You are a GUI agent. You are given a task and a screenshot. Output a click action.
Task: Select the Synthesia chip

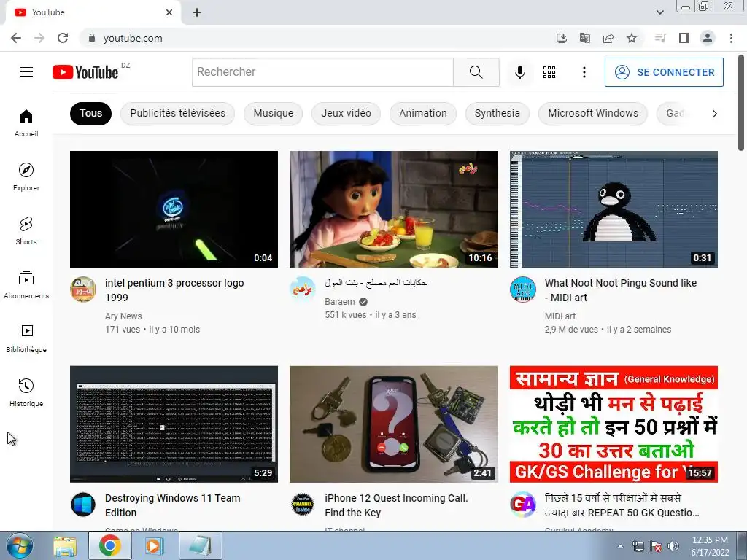tap(497, 113)
